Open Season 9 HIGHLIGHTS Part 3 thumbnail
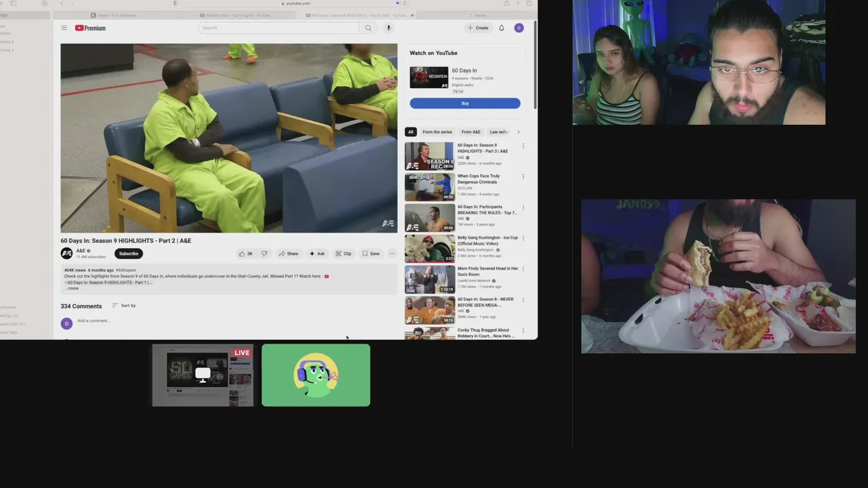Screen dimensions: 868x488 coord(429,156)
